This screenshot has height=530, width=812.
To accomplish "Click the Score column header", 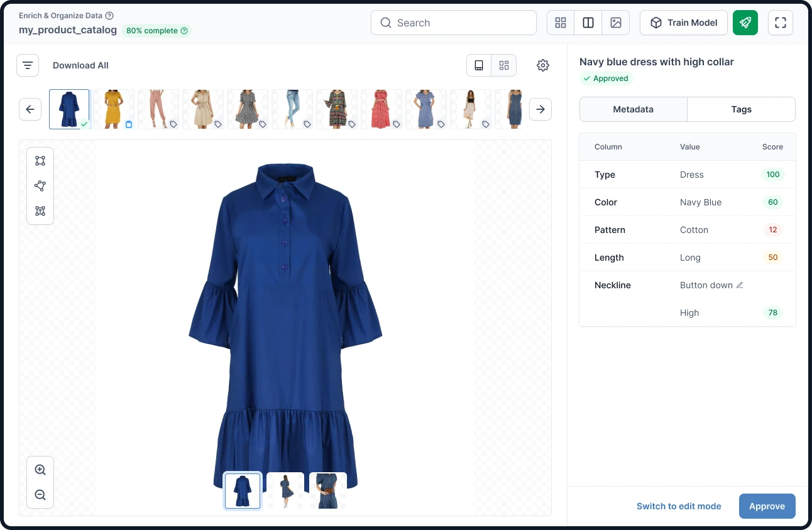I will (772, 147).
